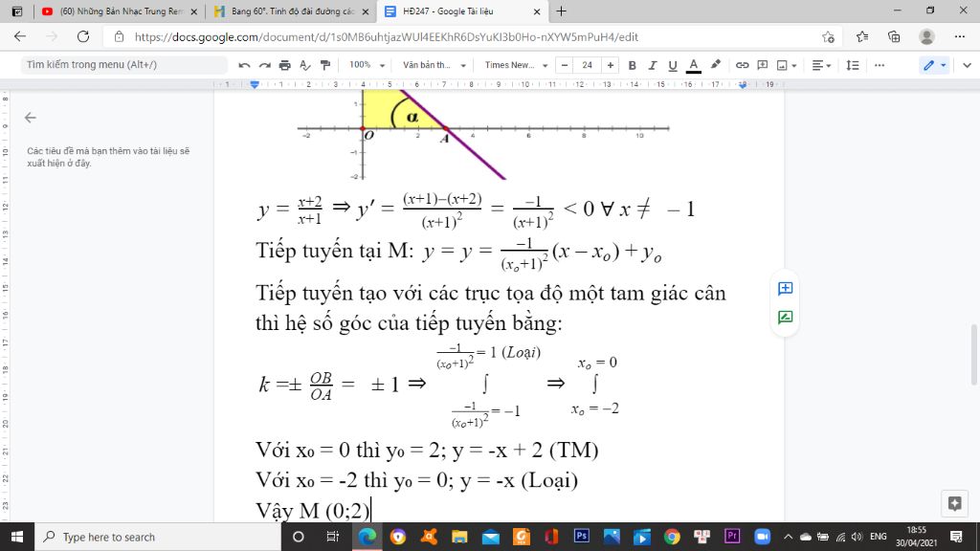Click the vertical scrollbar thumb
980x551 pixels.
click(x=974, y=354)
